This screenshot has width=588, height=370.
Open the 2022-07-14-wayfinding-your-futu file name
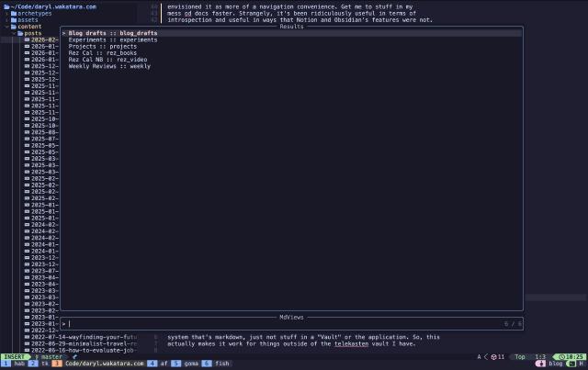point(84,337)
